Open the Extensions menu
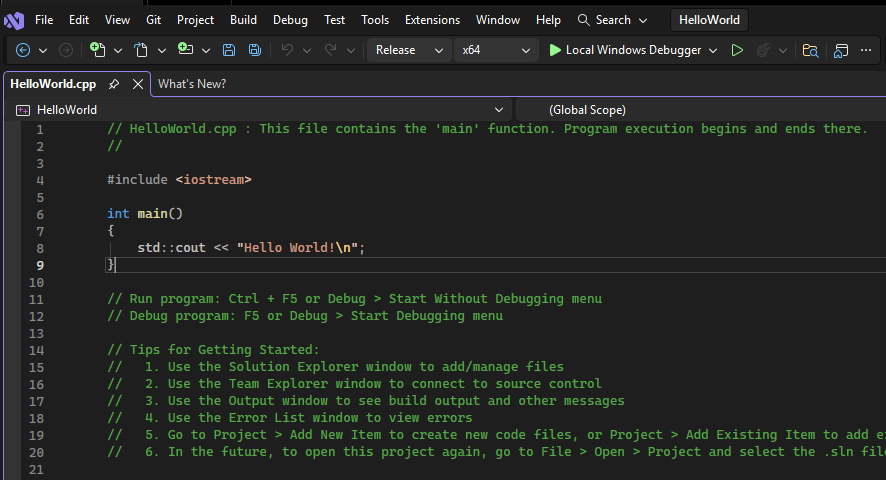 point(432,20)
